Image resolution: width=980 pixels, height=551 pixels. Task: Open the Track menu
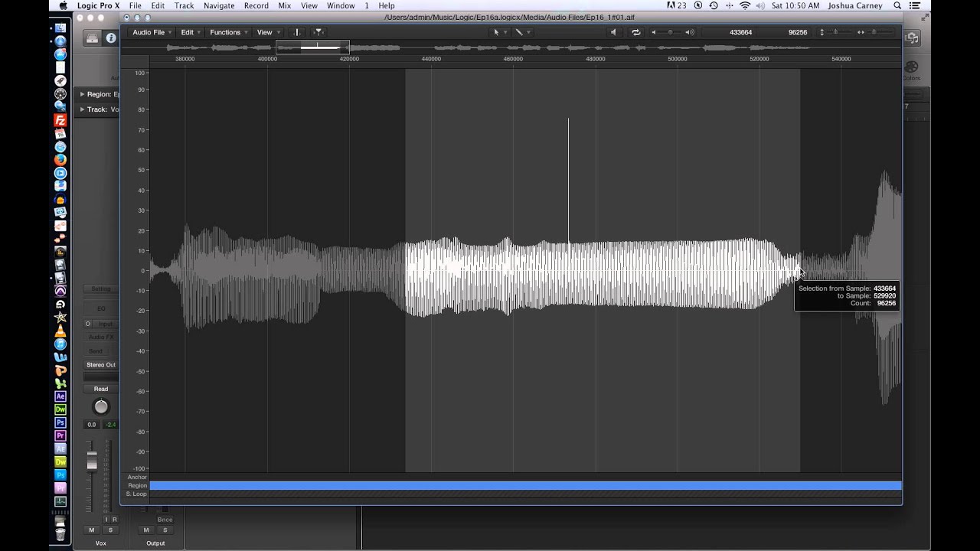184,5
